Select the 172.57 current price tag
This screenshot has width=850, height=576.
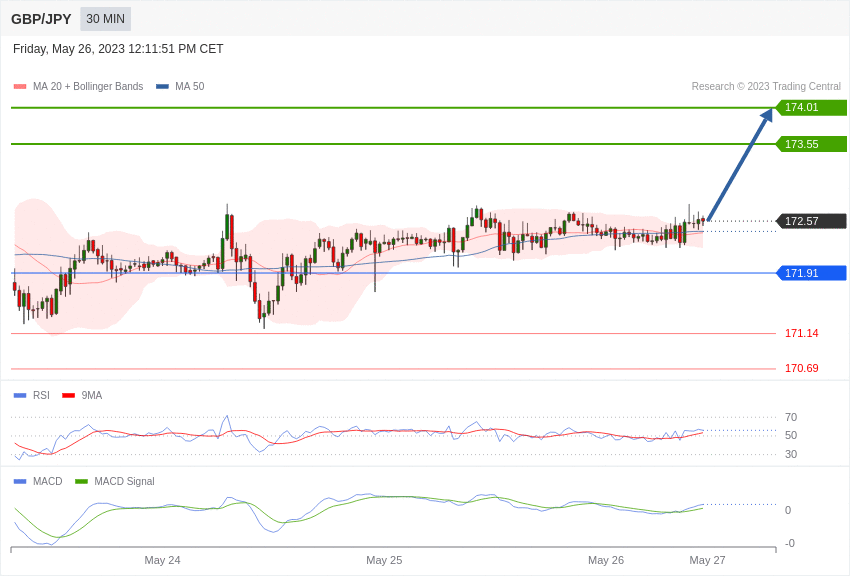812,221
